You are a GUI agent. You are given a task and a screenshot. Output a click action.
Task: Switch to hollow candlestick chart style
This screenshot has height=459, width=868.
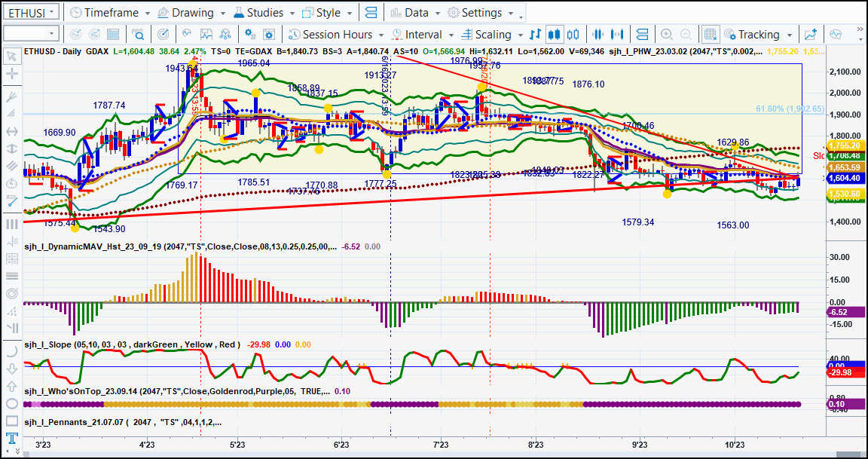pos(573,35)
